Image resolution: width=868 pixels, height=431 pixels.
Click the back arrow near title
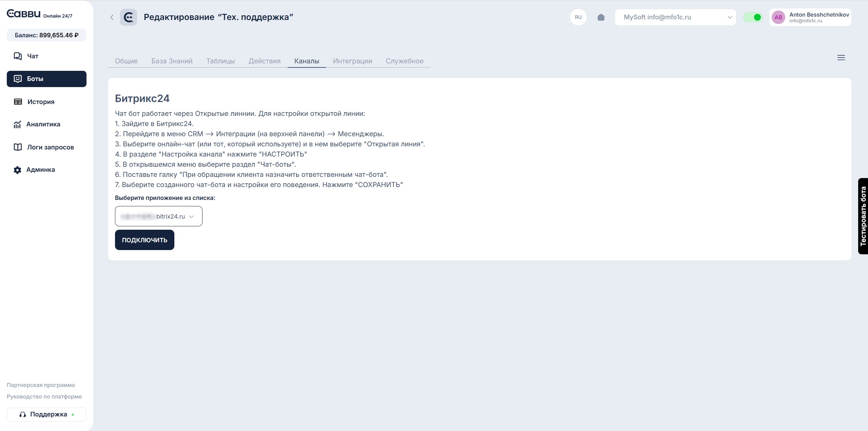[x=112, y=17]
